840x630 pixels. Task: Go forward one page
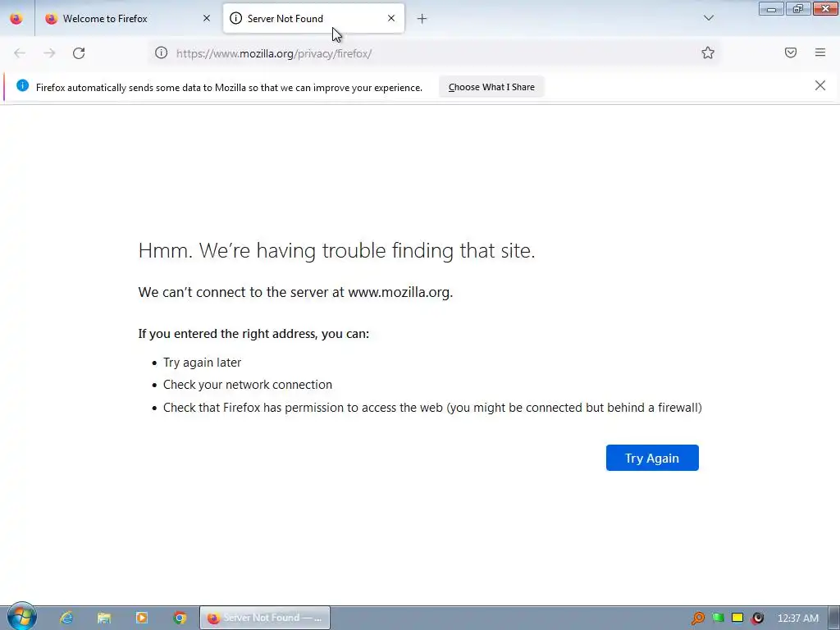[x=49, y=53]
